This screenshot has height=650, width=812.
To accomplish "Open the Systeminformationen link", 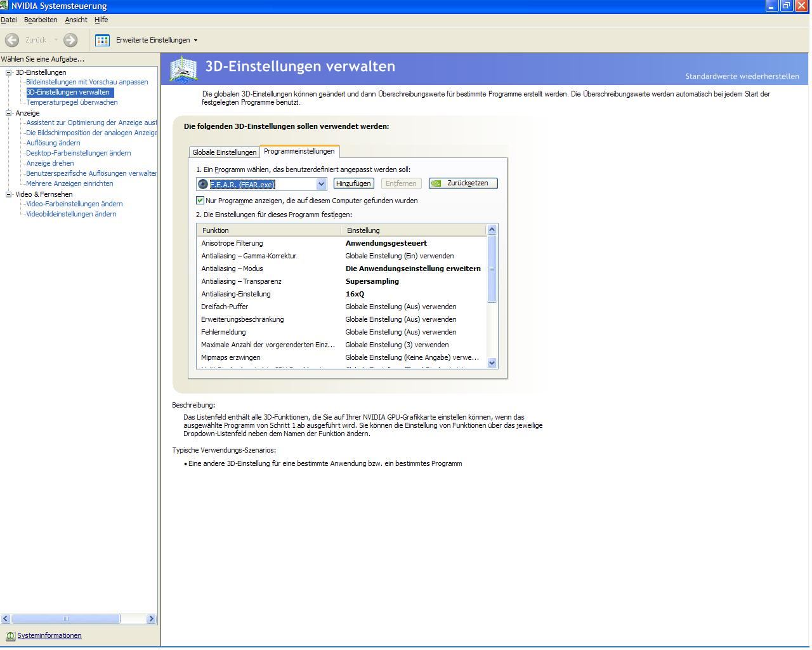I will (49, 635).
